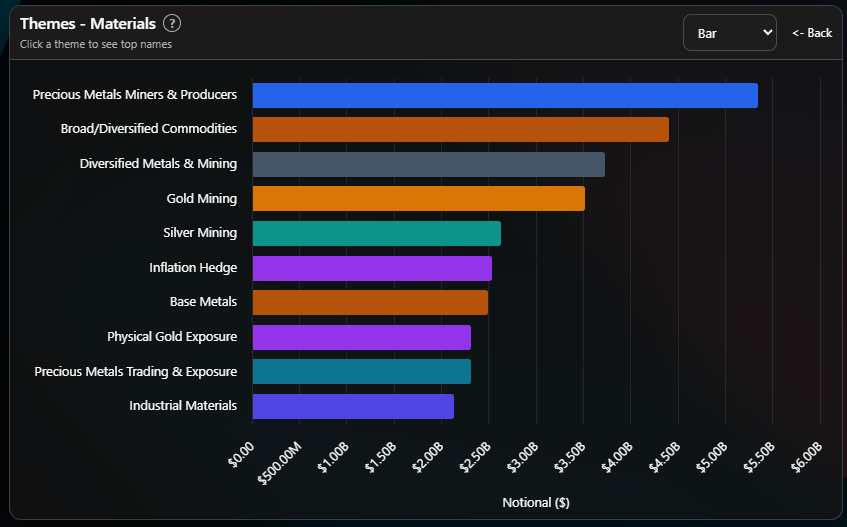The image size is (847, 527).
Task: Click the 'Base Metals' axis label
Action: pos(203,302)
